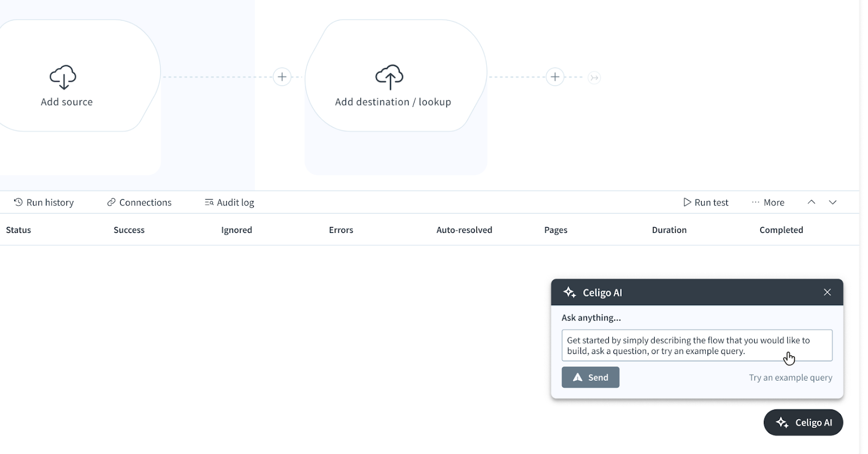The image size is (868, 454).
Task: Collapse the bottom panel with down chevron
Action: 833,202
